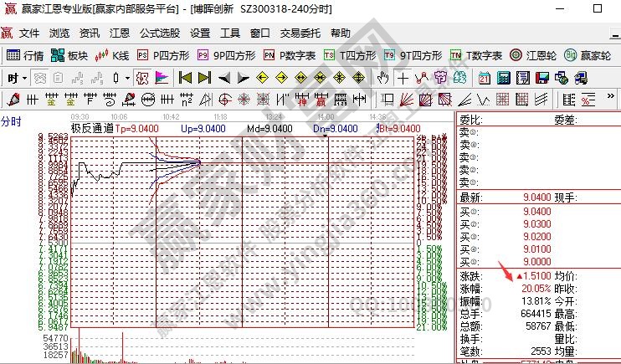Screen dimensions: 621x364
Task: Open the 江恩轮 Gann wheel tool
Action: 528,56
